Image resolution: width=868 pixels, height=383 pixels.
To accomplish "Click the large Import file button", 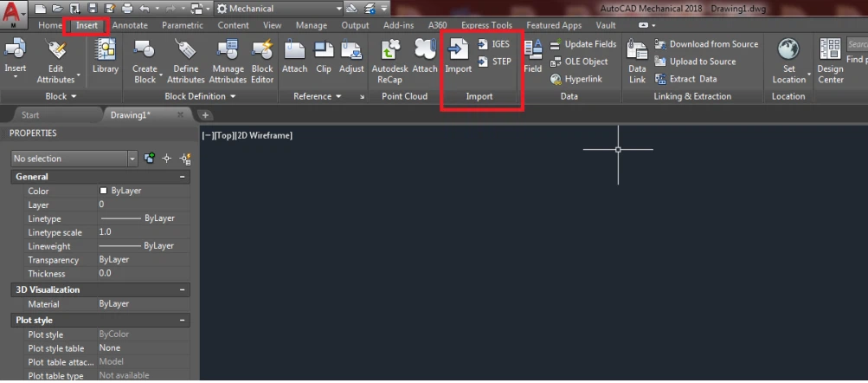I will pos(459,56).
